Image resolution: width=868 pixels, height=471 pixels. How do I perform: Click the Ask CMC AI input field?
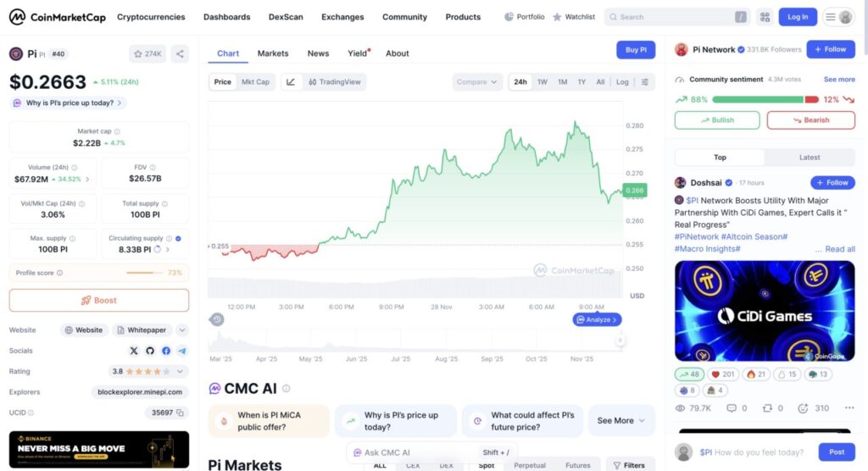pyautogui.click(x=415, y=452)
